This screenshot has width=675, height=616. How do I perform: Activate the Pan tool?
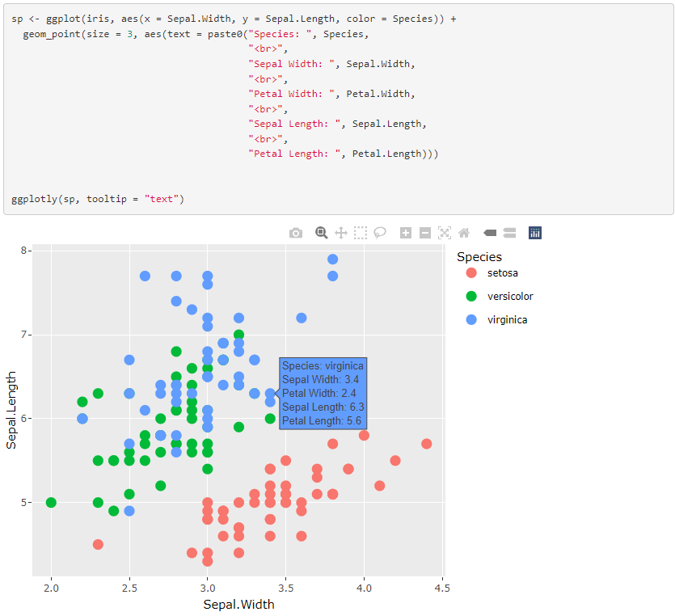341,232
